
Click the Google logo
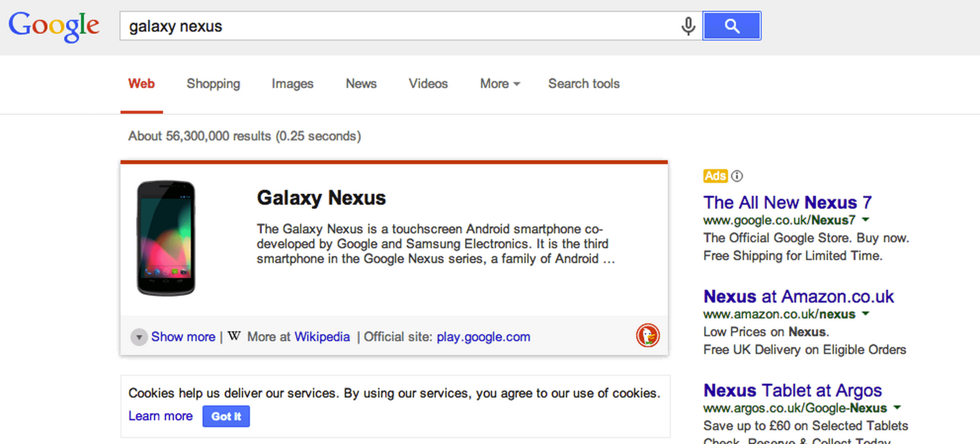pyautogui.click(x=54, y=26)
